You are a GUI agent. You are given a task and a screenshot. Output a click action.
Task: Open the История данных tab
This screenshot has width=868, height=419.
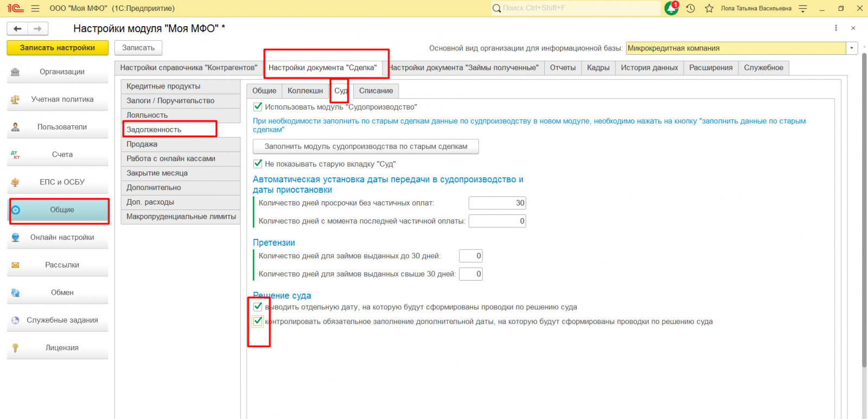click(x=649, y=68)
